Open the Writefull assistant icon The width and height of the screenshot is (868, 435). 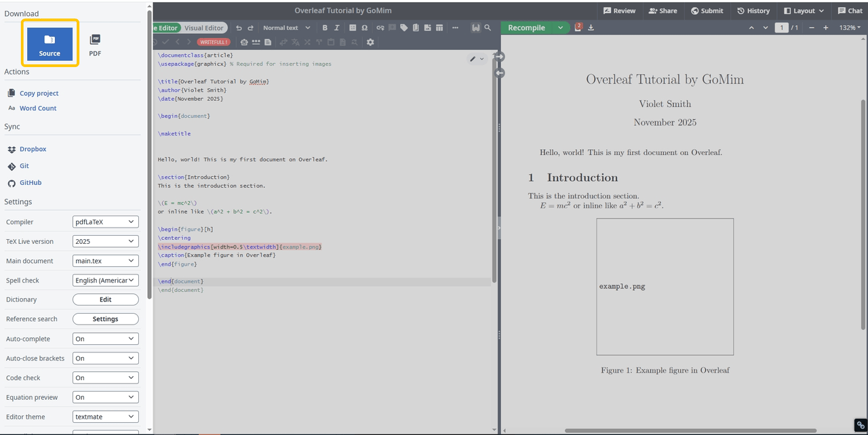(476, 28)
